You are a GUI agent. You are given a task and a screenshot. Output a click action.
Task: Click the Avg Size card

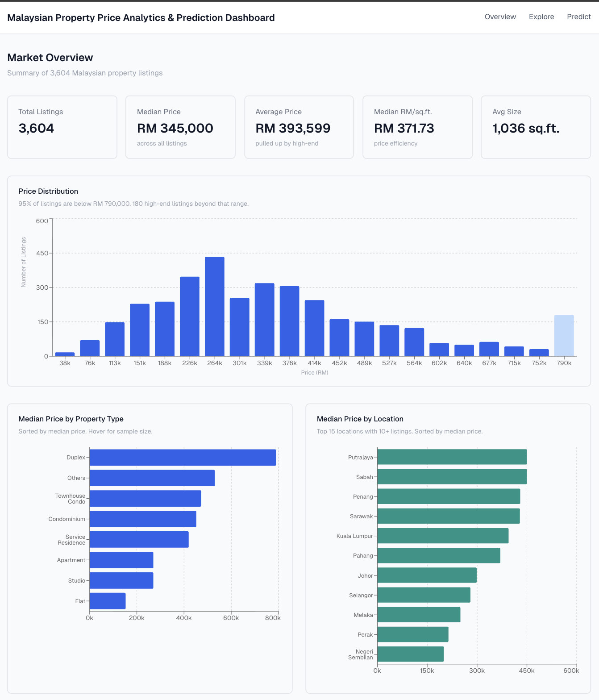tap(536, 127)
